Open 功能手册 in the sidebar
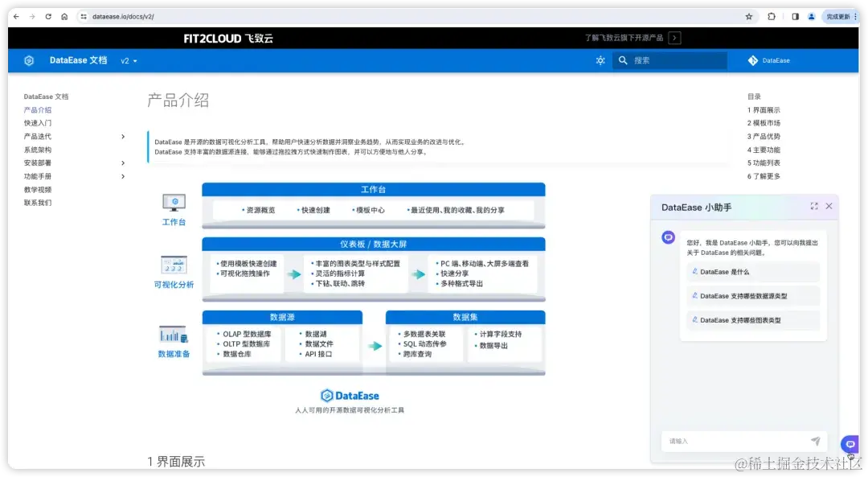 click(x=38, y=176)
